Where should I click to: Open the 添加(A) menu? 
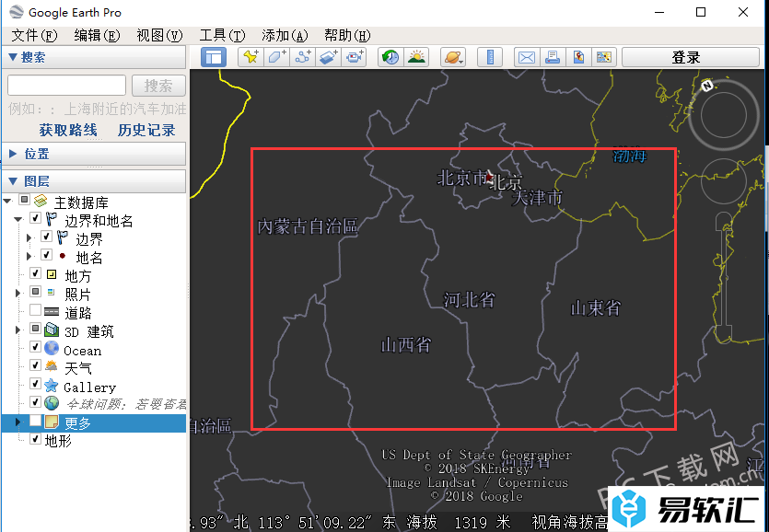pyautogui.click(x=285, y=35)
